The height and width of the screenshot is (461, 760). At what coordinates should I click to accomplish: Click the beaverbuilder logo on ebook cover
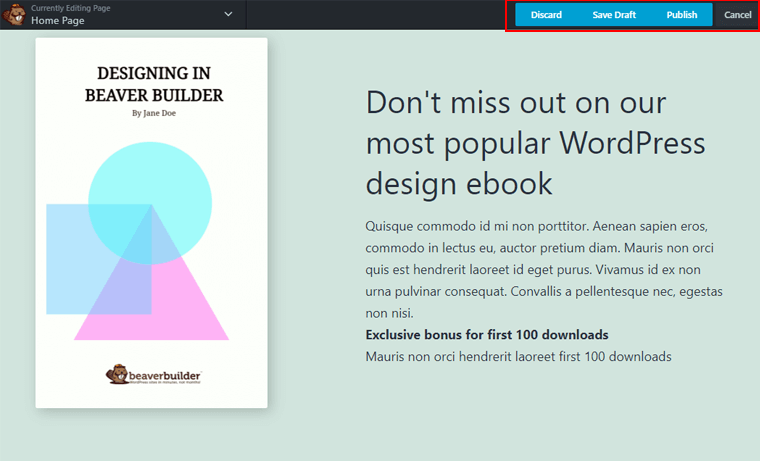[153, 375]
